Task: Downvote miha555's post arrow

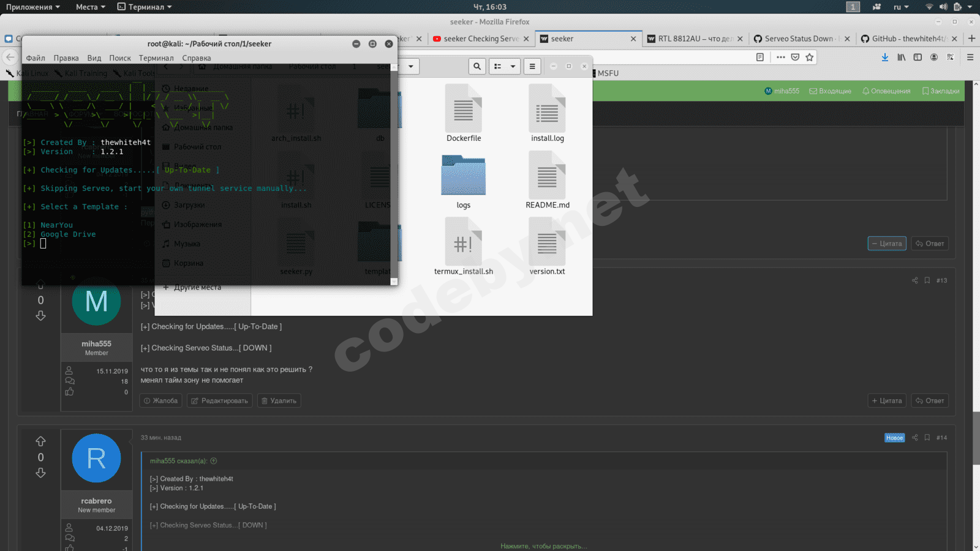Action: pos(40,316)
